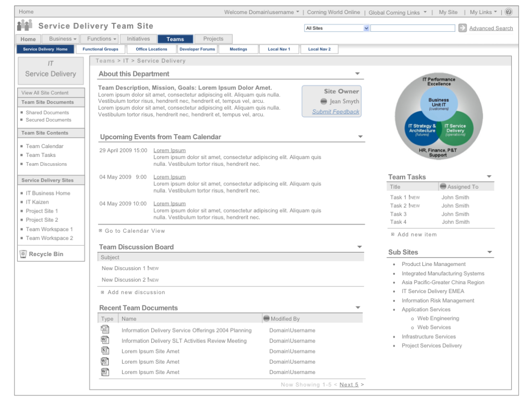Click Service Delivery Home tab

tap(45, 49)
